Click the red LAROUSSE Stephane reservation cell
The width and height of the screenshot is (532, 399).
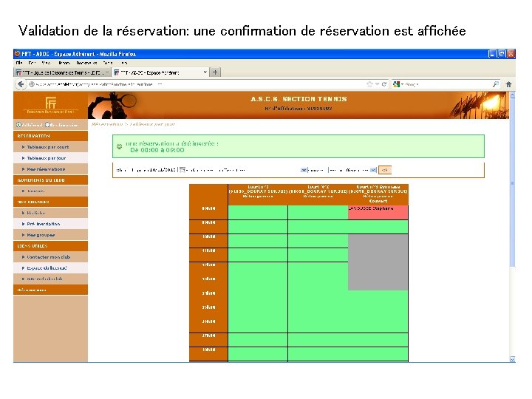[x=378, y=212]
